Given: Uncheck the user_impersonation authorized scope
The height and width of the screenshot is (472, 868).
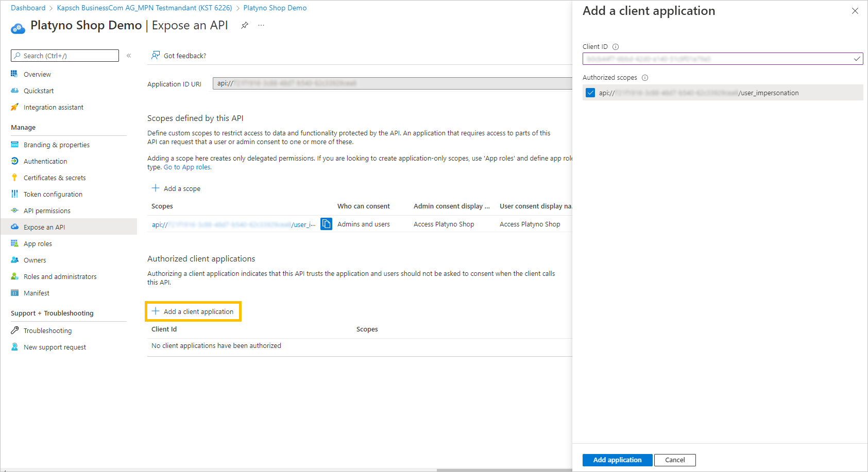Looking at the screenshot, I should [590, 93].
